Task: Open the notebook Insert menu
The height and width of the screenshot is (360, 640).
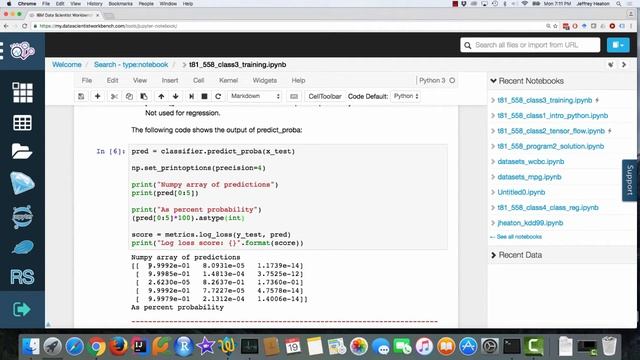Action: point(170,80)
